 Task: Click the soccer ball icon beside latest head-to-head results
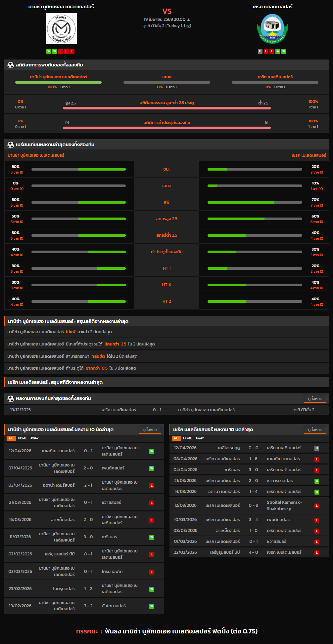pos(11,398)
